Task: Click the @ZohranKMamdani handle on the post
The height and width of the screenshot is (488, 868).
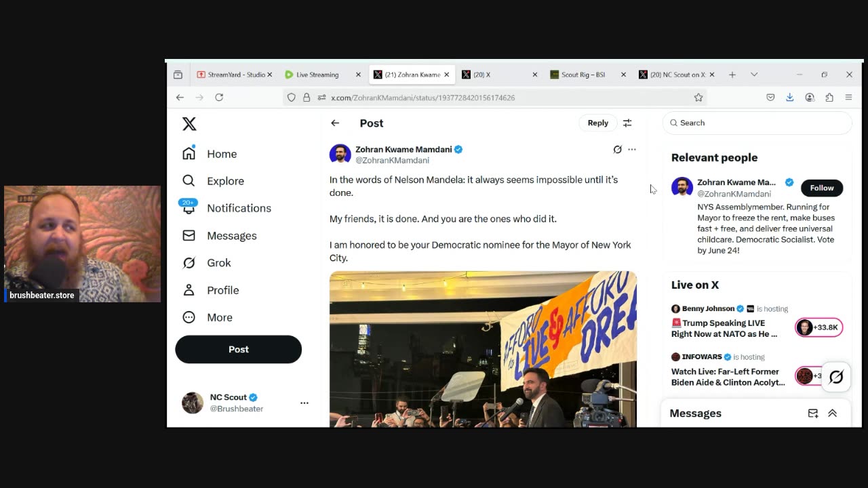Action: (x=392, y=161)
